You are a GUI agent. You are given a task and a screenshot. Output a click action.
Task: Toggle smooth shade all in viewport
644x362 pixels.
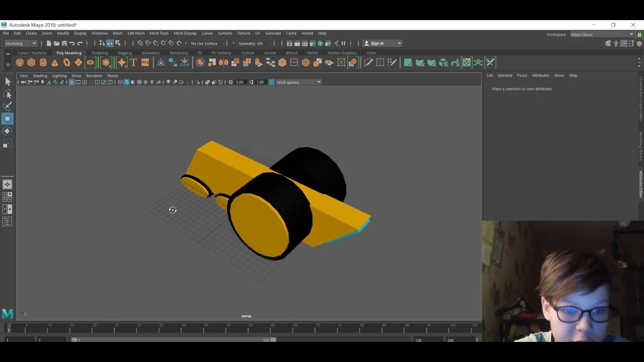coord(126,82)
